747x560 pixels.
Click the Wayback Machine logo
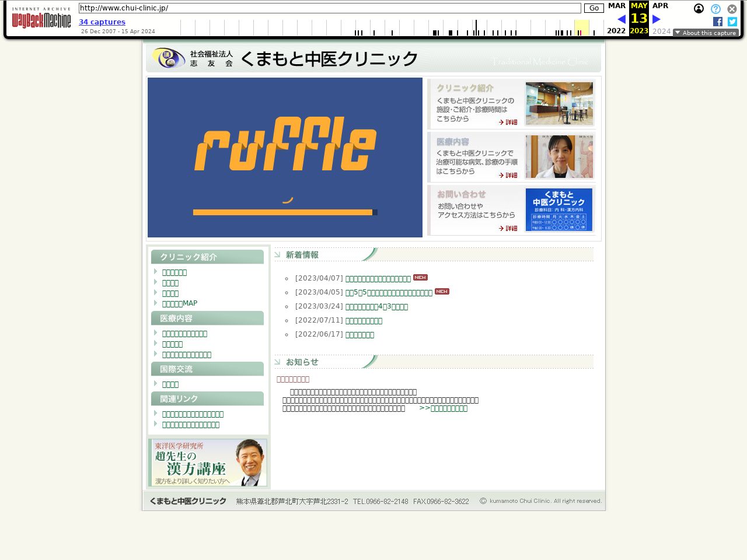point(41,18)
